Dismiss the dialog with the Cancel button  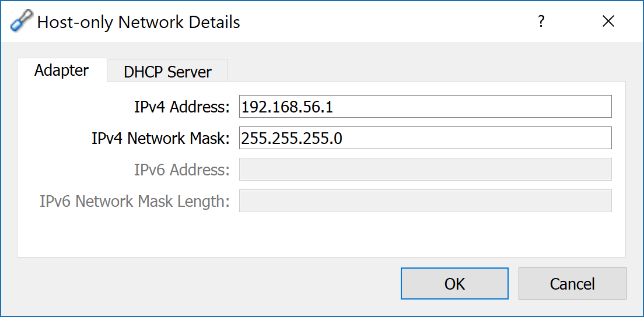[x=572, y=283]
